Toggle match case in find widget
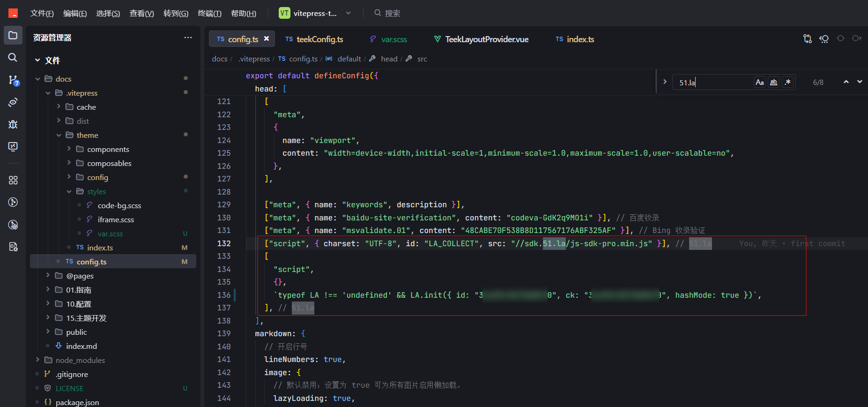This screenshot has width=868, height=407. (759, 83)
